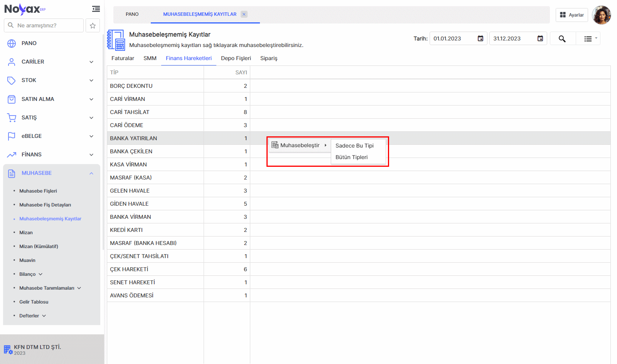Click the SATIŞ cart icon

(x=12, y=117)
